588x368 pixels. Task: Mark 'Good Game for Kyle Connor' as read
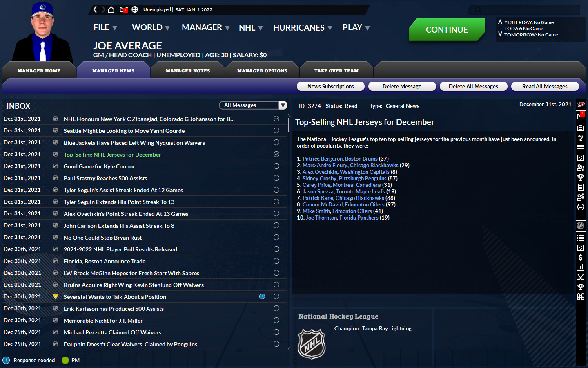point(276,166)
